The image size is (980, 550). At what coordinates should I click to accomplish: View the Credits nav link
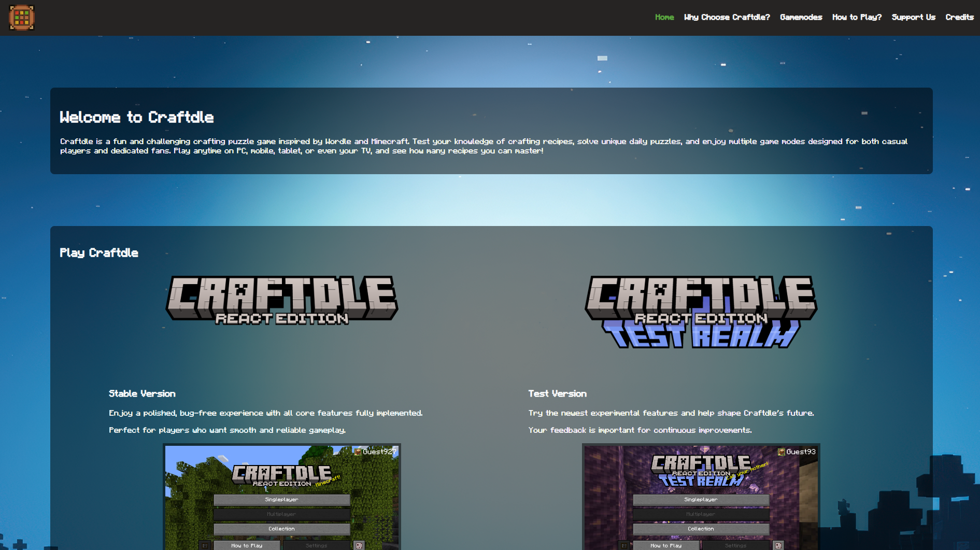[959, 17]
